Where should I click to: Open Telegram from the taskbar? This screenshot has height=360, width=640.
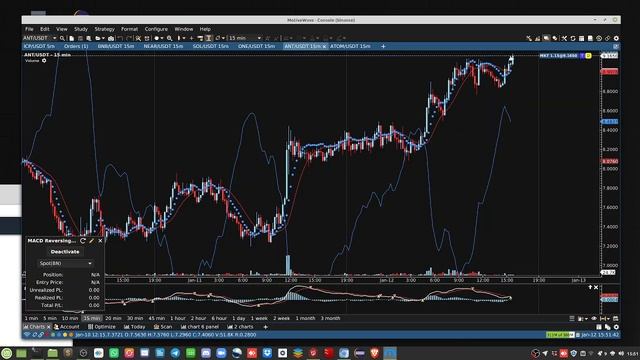point(175,353)
